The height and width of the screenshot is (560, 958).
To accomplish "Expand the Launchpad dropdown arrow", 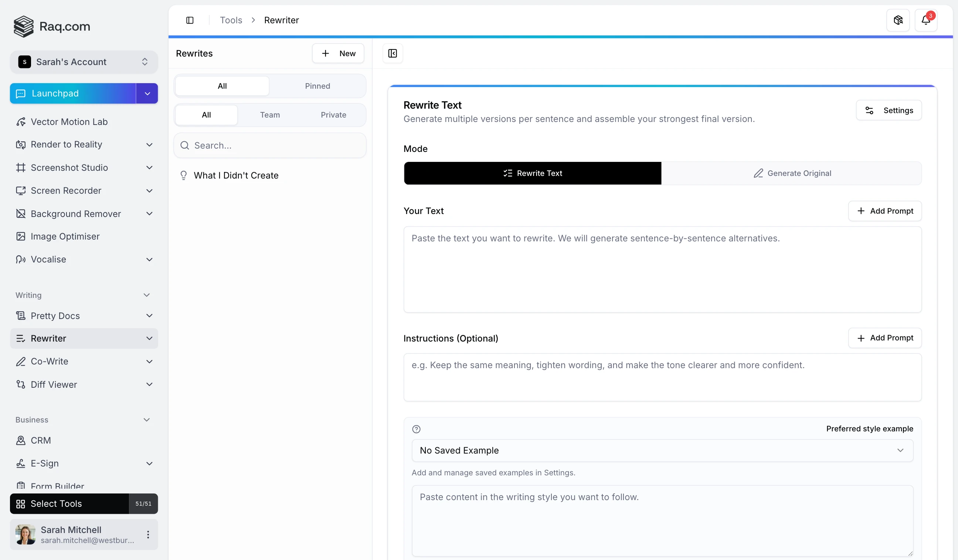I will [x=147, y=94].
